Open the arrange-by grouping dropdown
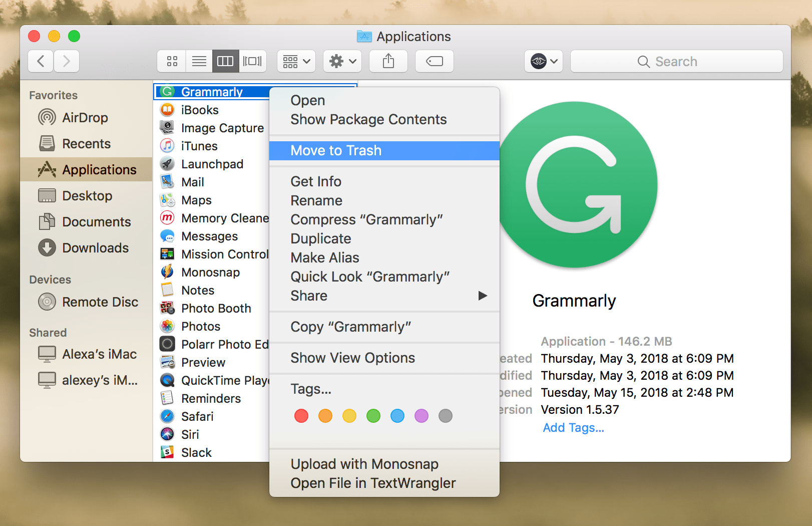The width and height of the screenshot is (812, 526). point(296,62)
